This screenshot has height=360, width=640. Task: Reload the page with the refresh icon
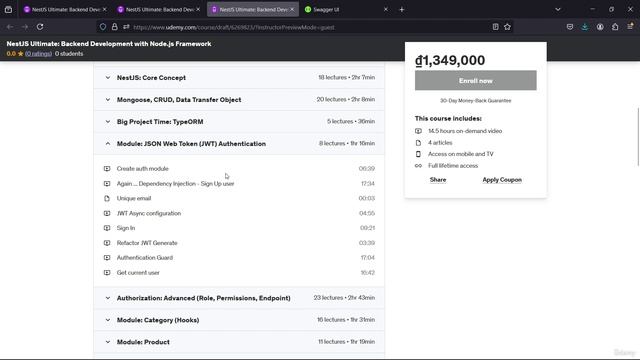(40, 27)
